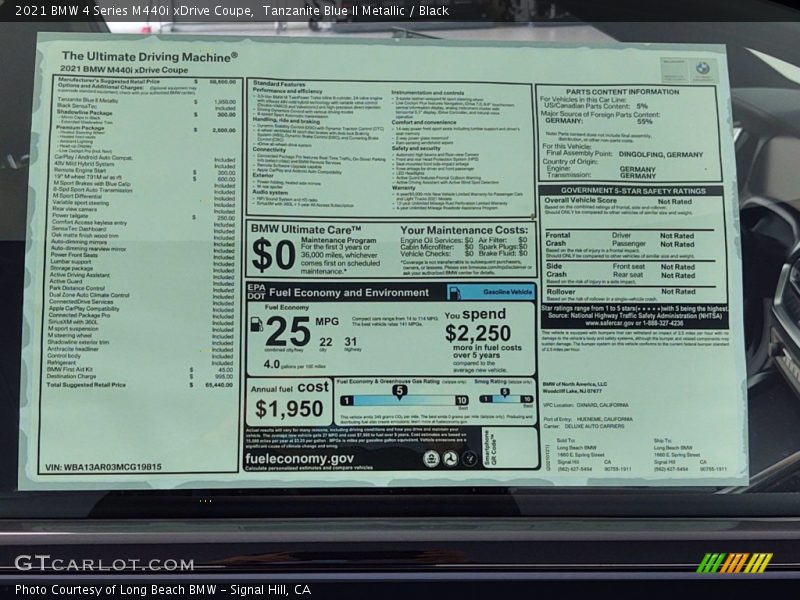Image resolution: width=800 pixels, height=600 pixels.
Task: Click the 'Premium Package' row
Action: pos(146,128)
